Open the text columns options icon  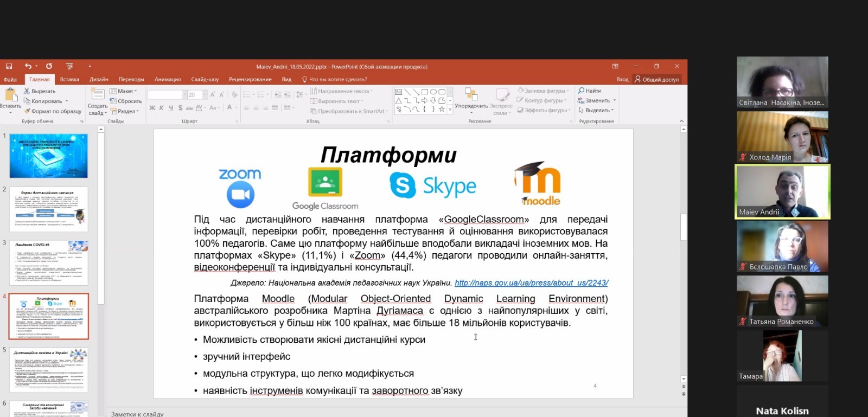(288, 107)
